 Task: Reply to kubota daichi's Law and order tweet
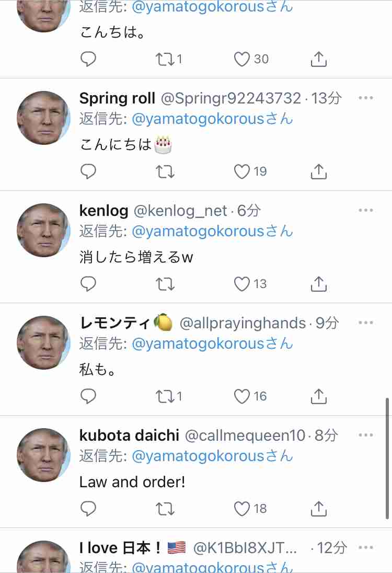point(88,508)
